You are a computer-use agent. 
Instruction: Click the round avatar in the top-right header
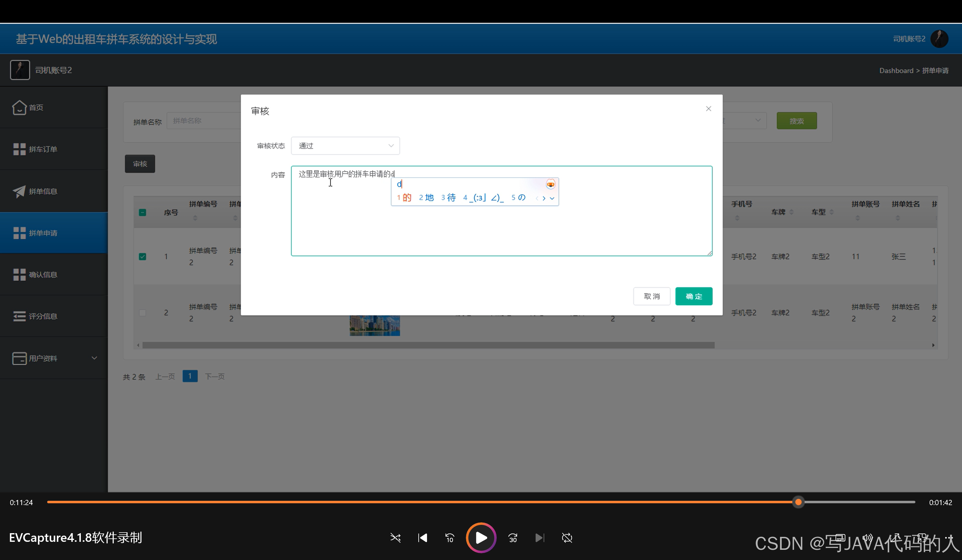[939, 39]
